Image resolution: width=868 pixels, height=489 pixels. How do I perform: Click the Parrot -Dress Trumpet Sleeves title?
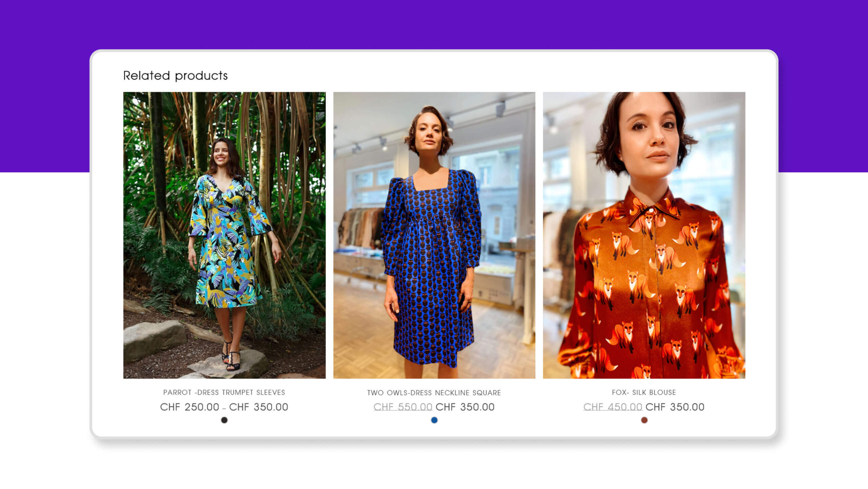[224, 392]
